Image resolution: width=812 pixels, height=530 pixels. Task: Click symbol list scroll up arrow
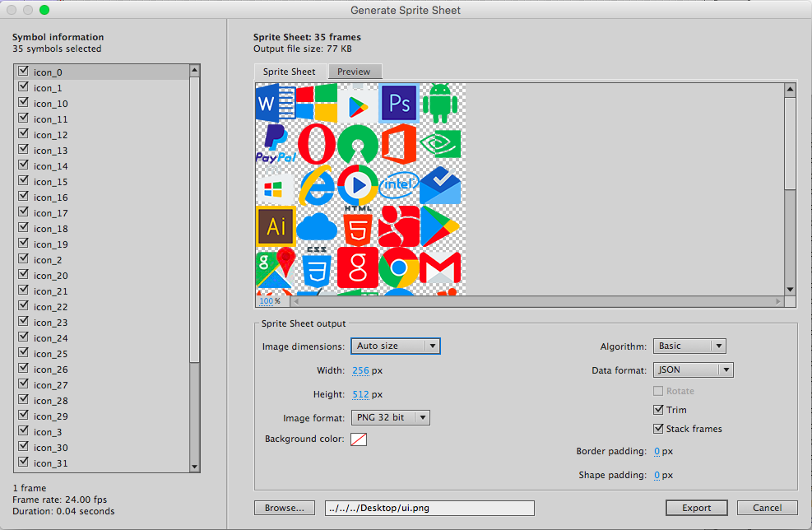pos(195,70)
